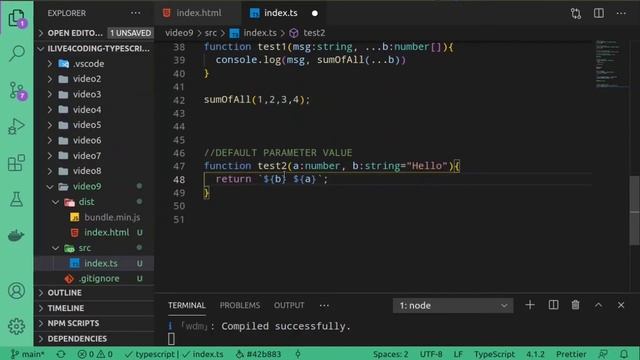The height and width of the screenshot is (360, 640).
Task: Collapse the ILIVE4CODING-TYPESCRIPT root folder
Action: [94, 49]
